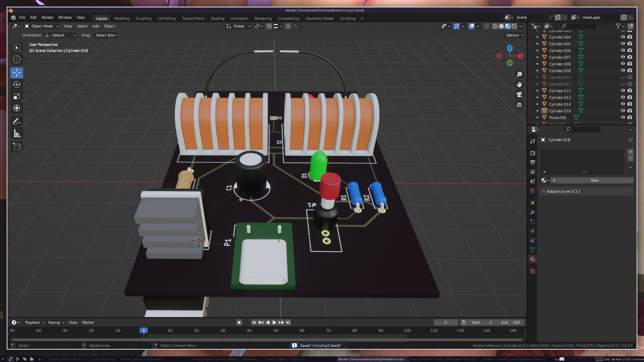
Task: Disable render for Cylinder.018 camera icon
Action: tap(630, 111)
